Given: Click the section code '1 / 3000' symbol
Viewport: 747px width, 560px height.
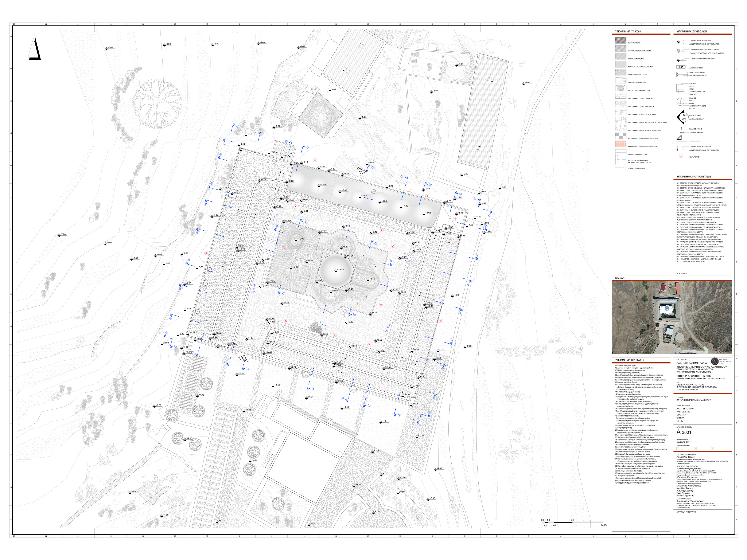Looking at the screenshot, I should coord(681,130).
